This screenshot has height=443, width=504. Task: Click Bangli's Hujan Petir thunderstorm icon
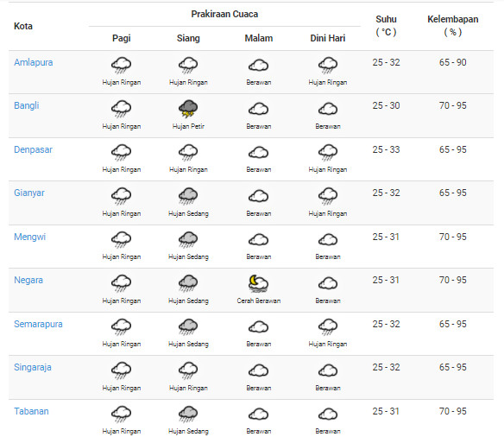point(188,109)
